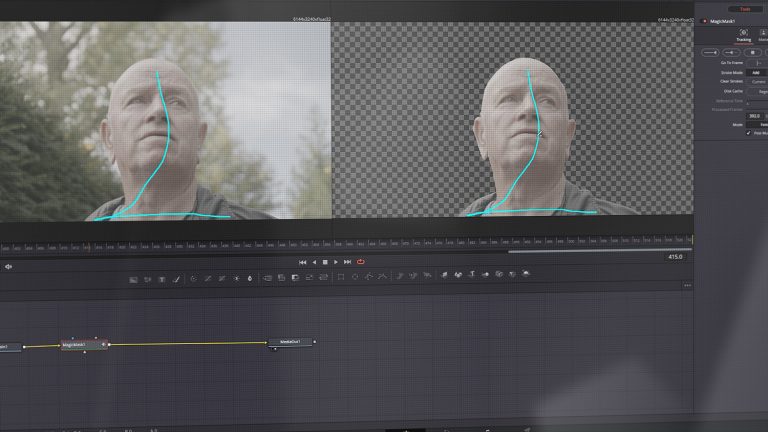Add a Blur node from toolbar
Viewport: 768px width, 432px height.
[x=250, y=278]
